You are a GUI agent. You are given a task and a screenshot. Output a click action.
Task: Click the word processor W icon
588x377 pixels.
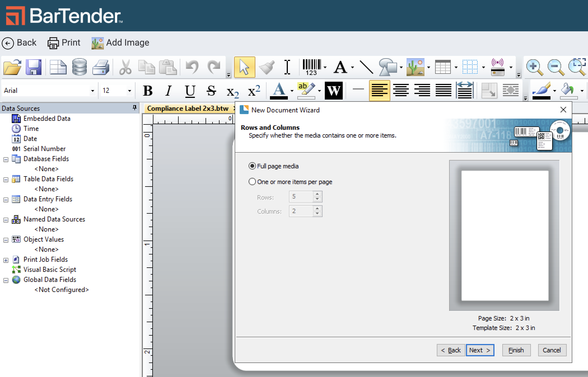click(x=333, y=91)
